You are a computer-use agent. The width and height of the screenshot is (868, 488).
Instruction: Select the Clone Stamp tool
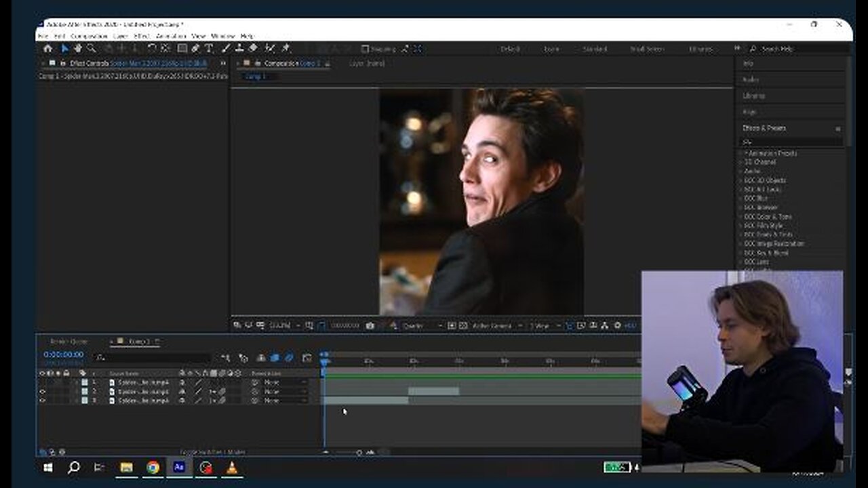[x=239, y=49]
